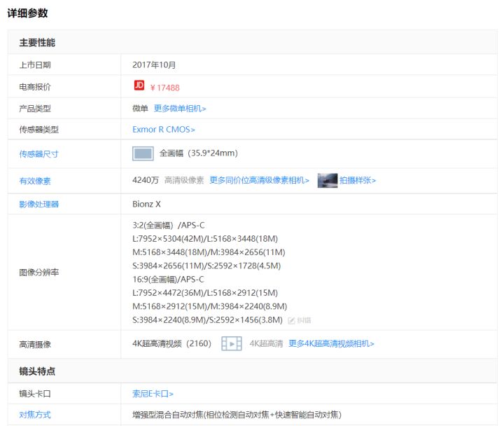This screenshot has width=504, height=426.
Task: Click the 纠错 correction text
Action: point(304,320)
